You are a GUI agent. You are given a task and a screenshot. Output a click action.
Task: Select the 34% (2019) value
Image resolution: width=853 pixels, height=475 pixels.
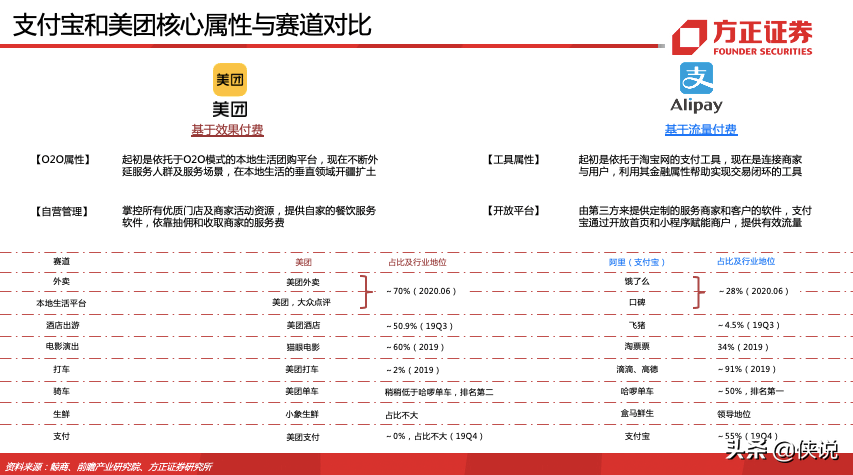[743, 347]
